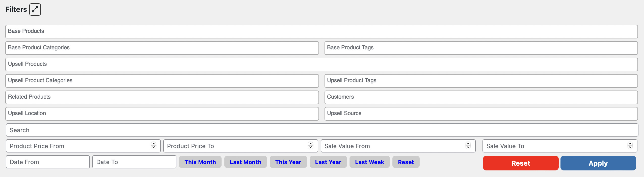
Task: Open the Upsell Product Tags selector
Action: (481, 81)
